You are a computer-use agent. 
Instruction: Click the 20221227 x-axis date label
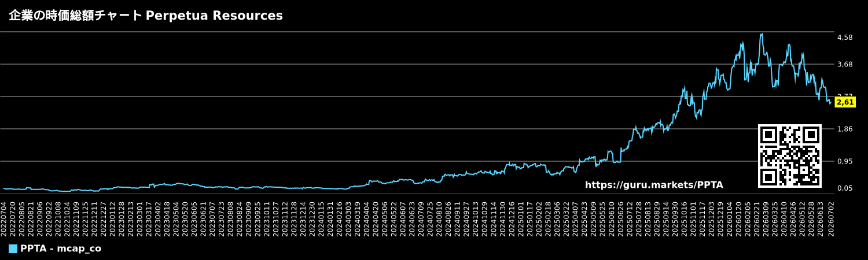(104, 218)
